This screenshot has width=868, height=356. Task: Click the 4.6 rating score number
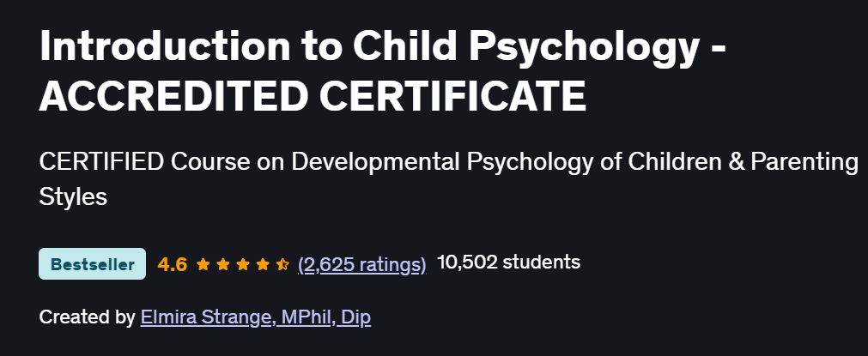pyautogui.click(x=173, y=264)
